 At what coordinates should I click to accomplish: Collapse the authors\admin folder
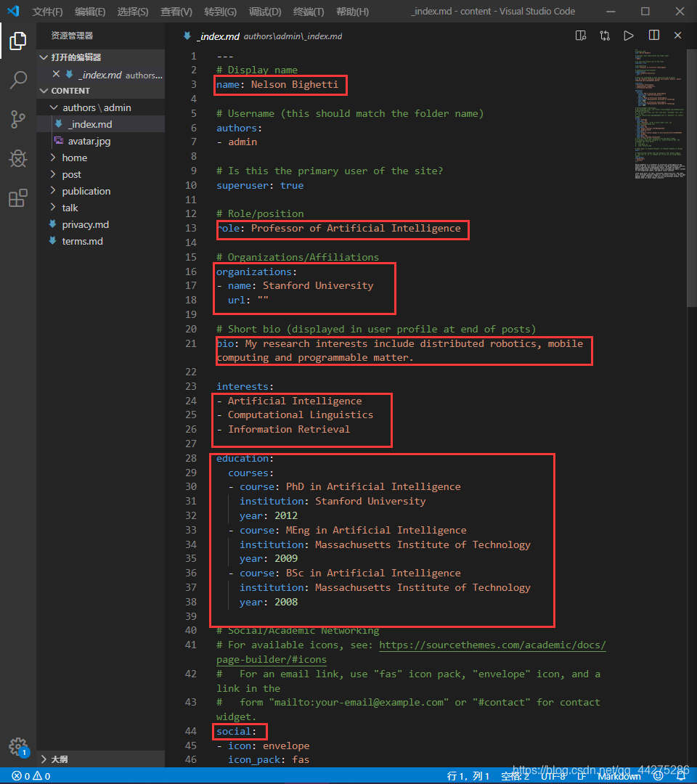coord(54,107)
